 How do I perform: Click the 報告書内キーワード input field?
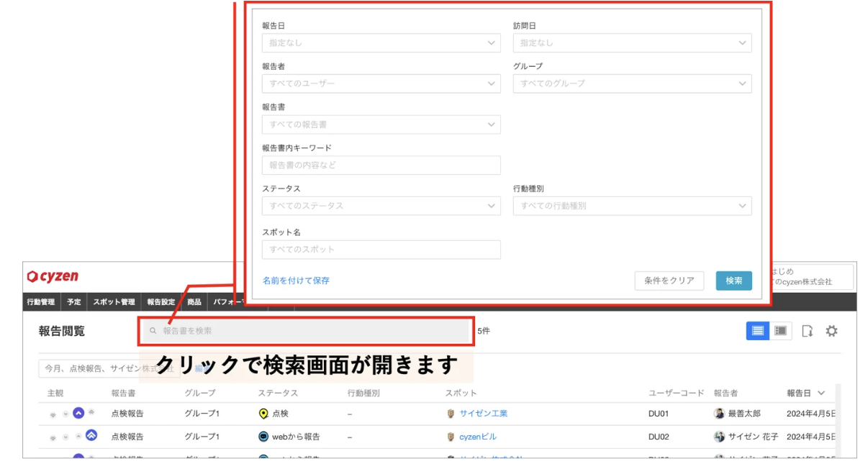point(381,165)
